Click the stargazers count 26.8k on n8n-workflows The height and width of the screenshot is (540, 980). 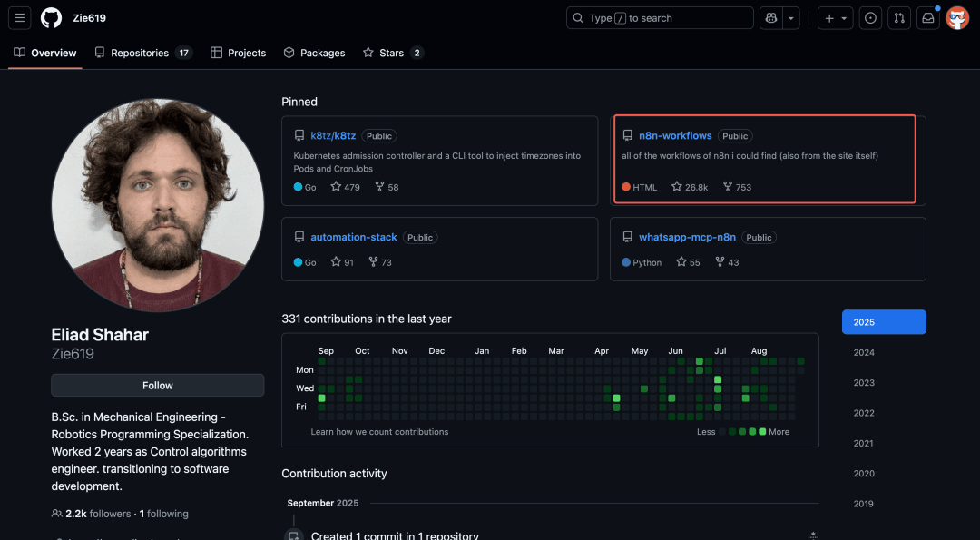690,187
